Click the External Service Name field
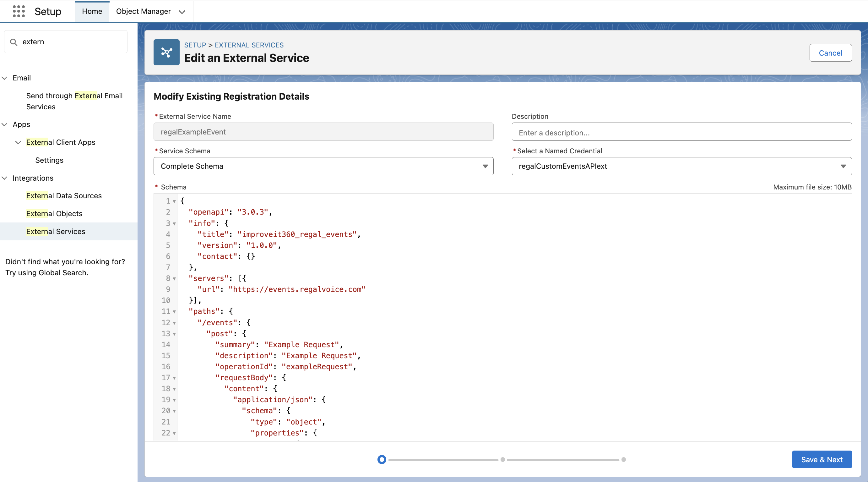Viewport: 868px width, 482px height. click(323, 132)
